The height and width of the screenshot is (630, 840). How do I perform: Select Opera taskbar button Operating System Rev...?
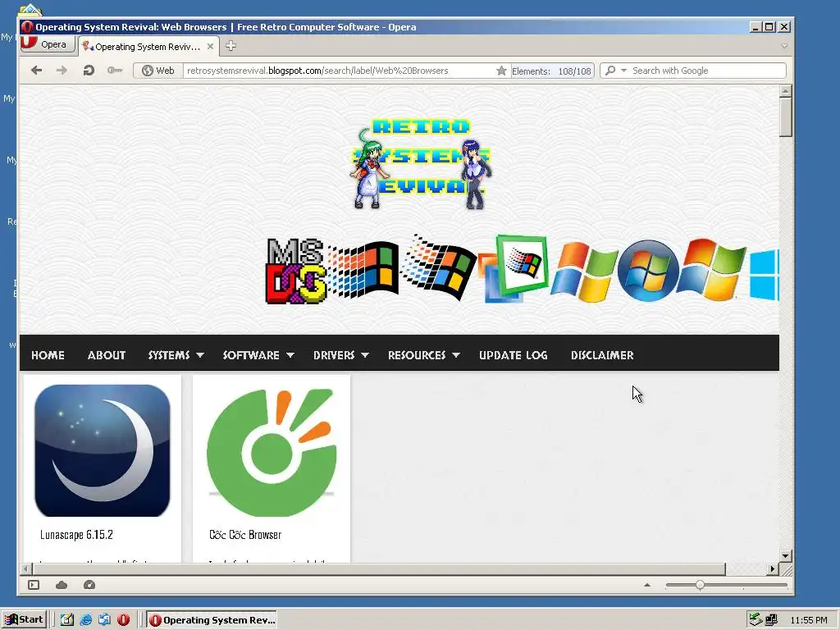tap(212, 620)
